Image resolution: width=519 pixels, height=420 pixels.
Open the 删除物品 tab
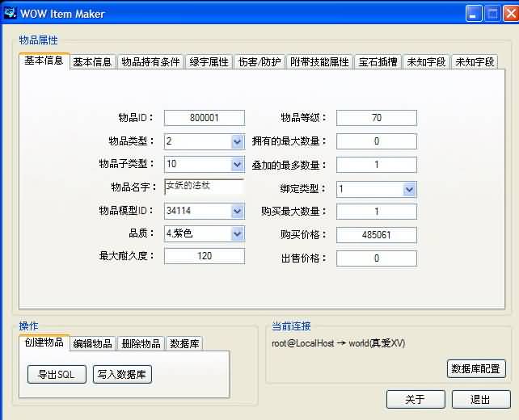[x=141, y=343]
